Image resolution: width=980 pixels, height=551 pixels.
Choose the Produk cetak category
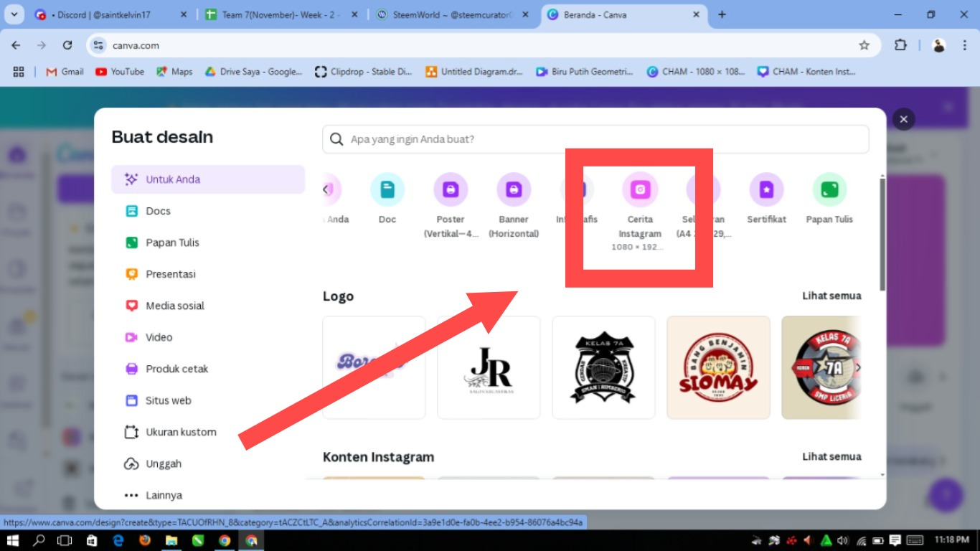click(208, 369)
